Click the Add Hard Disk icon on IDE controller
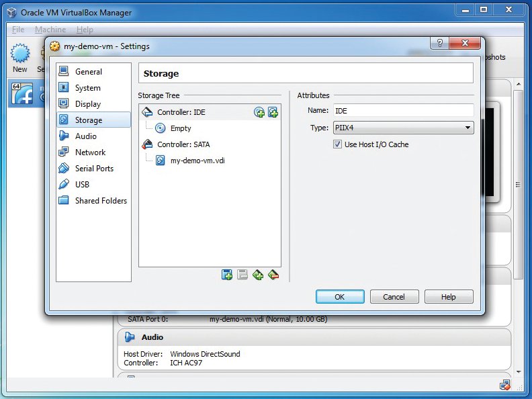 (x=273, y=112)
